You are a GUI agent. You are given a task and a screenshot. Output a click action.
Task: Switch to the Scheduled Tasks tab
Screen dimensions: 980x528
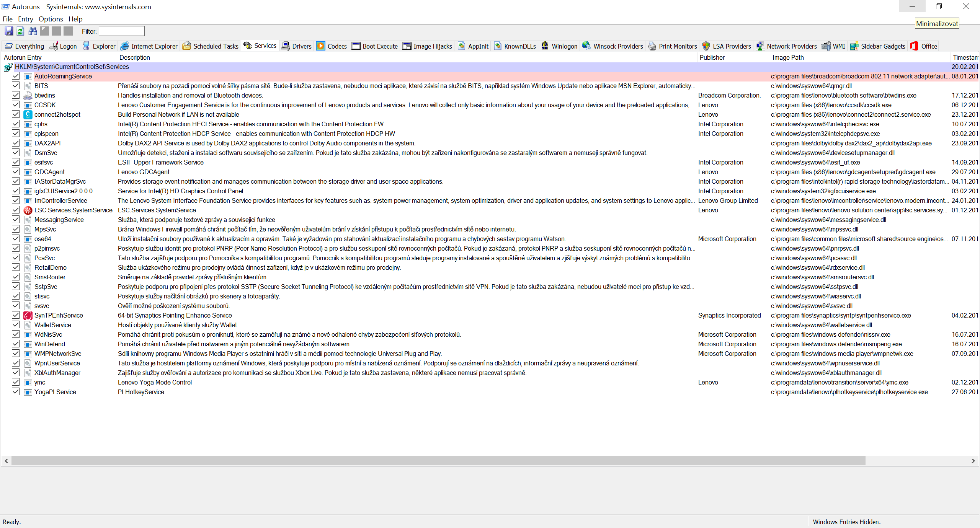click(x=211, y=46)
